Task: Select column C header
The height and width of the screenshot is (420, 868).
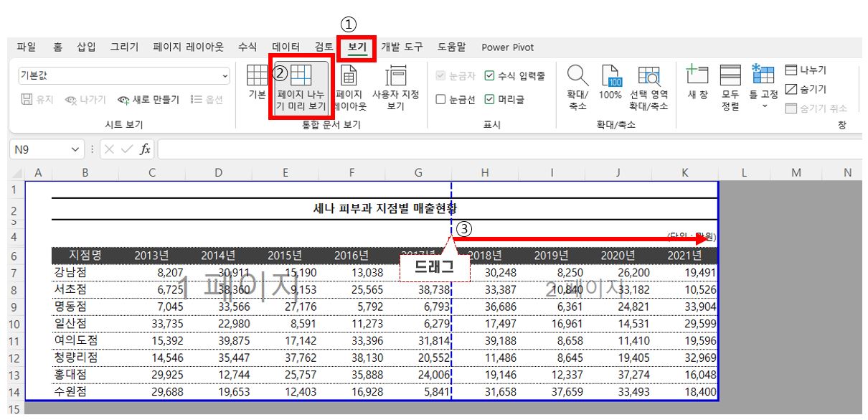Action: [152, 173]
